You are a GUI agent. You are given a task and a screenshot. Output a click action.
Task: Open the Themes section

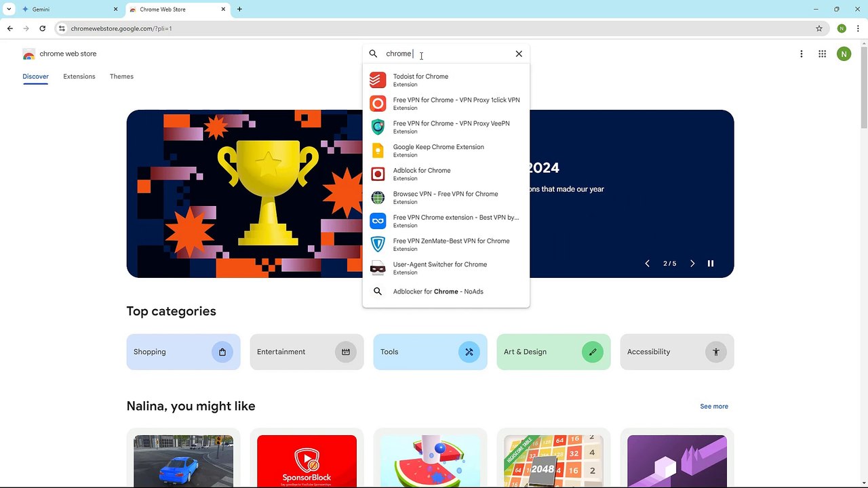(121, 77)
